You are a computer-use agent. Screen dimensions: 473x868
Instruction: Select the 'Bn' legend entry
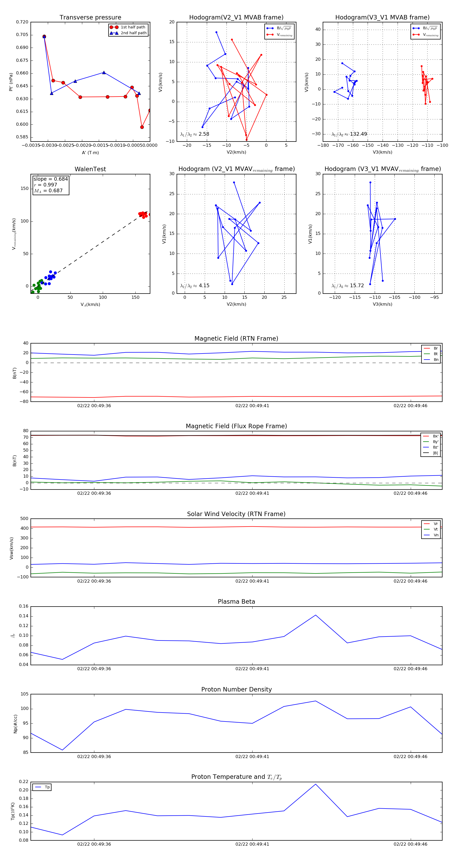pos(431,360)
